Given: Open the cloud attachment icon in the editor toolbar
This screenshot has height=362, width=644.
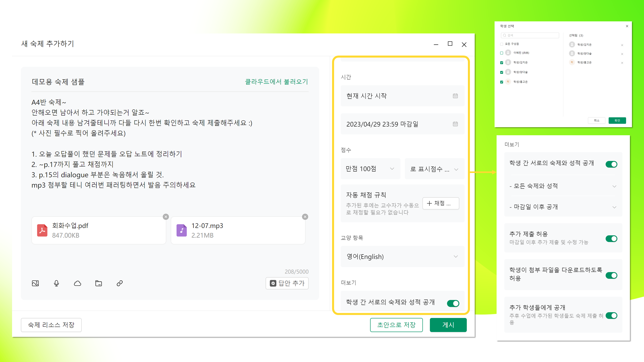Looking at the screenshot, I should point(77,283).
